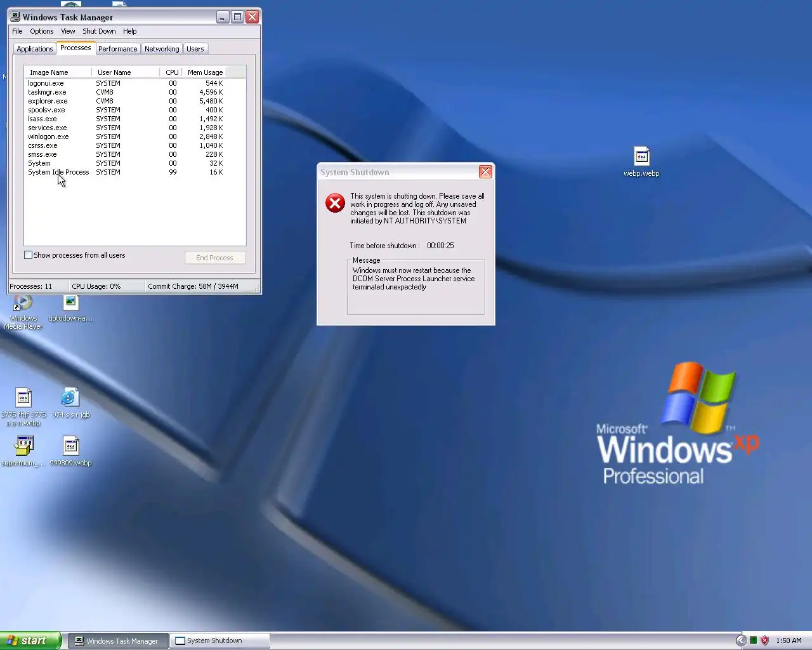Image resolution: width=812 pixels, height=650 pixels.
Task: Sort processes by User Name column header
Action: pos(126,72)
